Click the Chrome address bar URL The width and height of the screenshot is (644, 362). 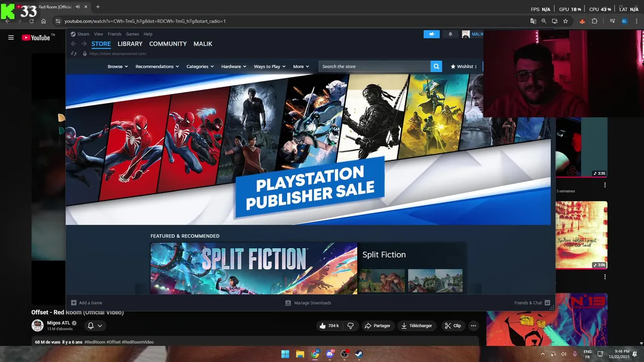(x=145, y=21)
